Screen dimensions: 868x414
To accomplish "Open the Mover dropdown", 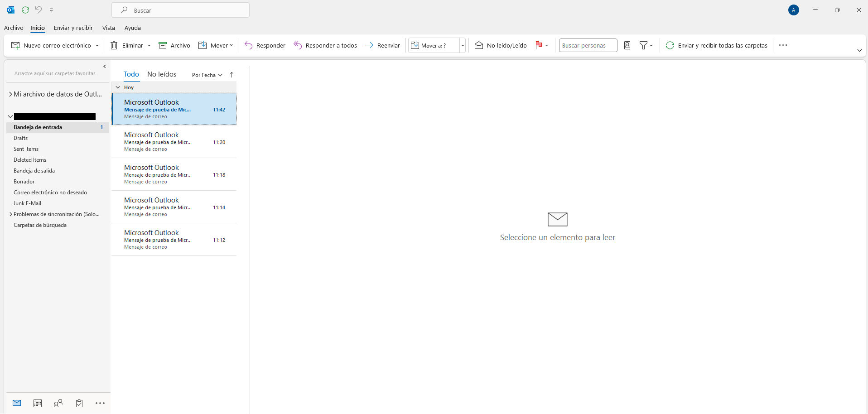I will pos(216,45).
